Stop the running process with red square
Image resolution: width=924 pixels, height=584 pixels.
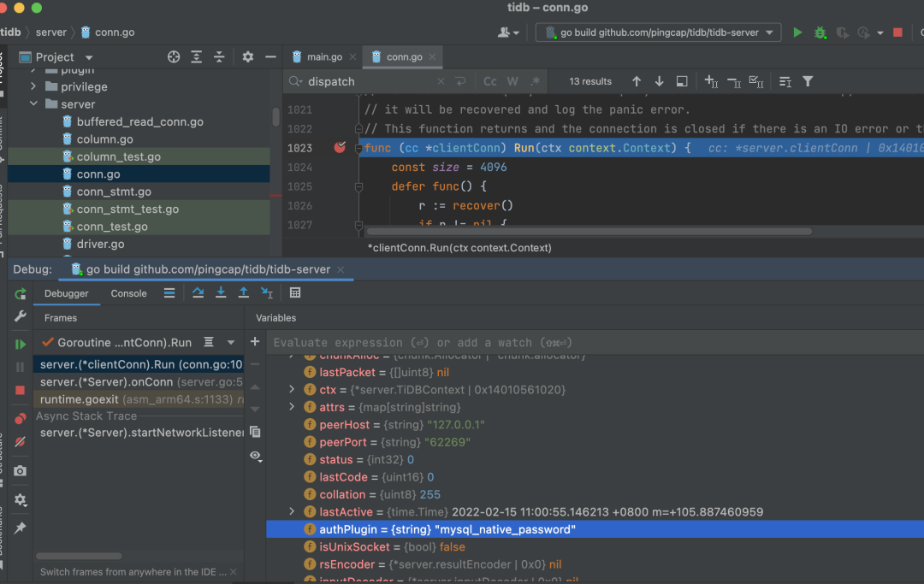pos(897,32)
